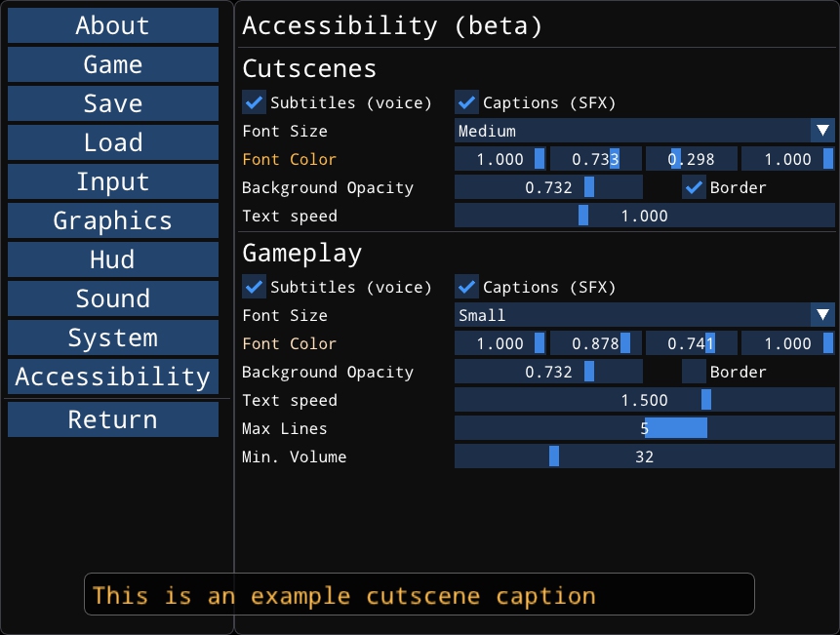
Task: Click the arrow of Cutscenes Font Size dropdown
Action: (822, 131)
